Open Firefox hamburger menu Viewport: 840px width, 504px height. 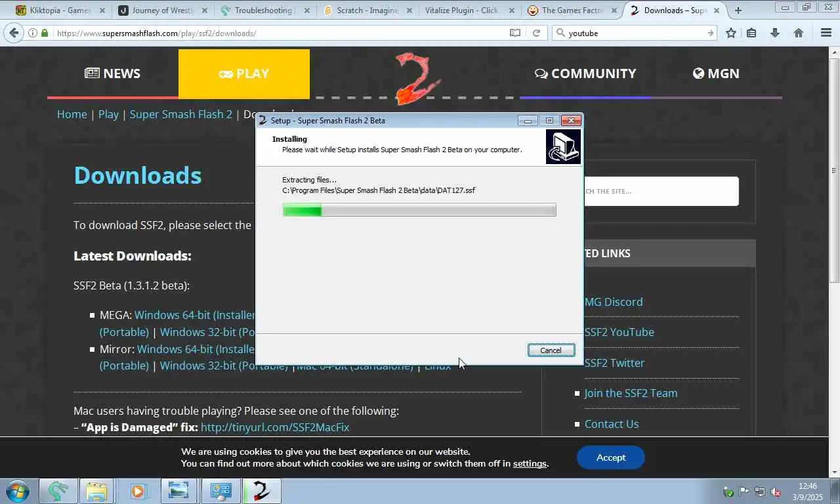coord(826,33)
